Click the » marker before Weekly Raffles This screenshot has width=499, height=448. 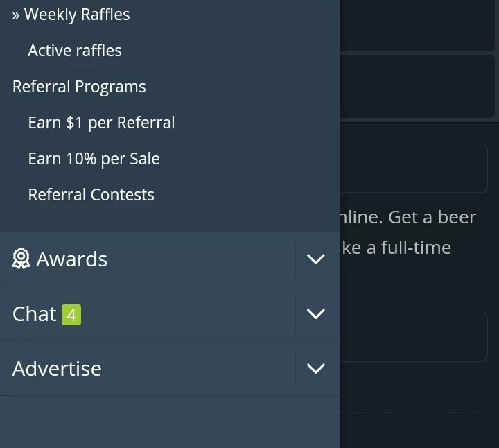16,15
